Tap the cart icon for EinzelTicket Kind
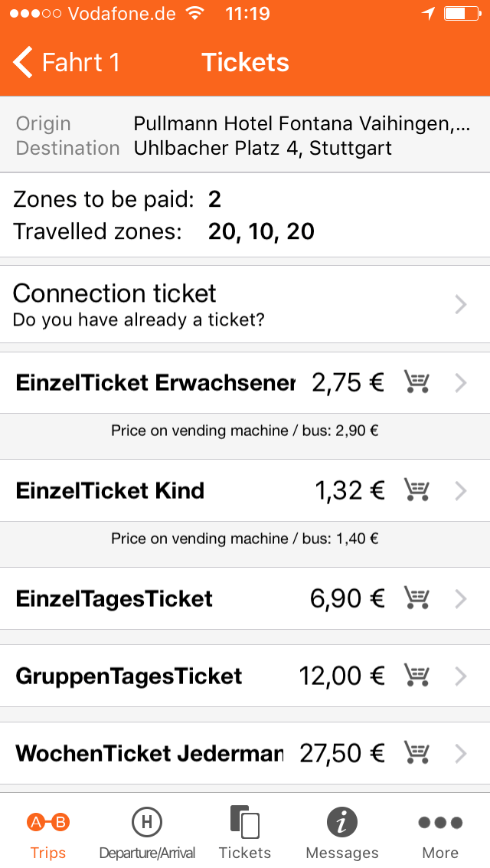The image size is (490, 868). tap(416, 490)
